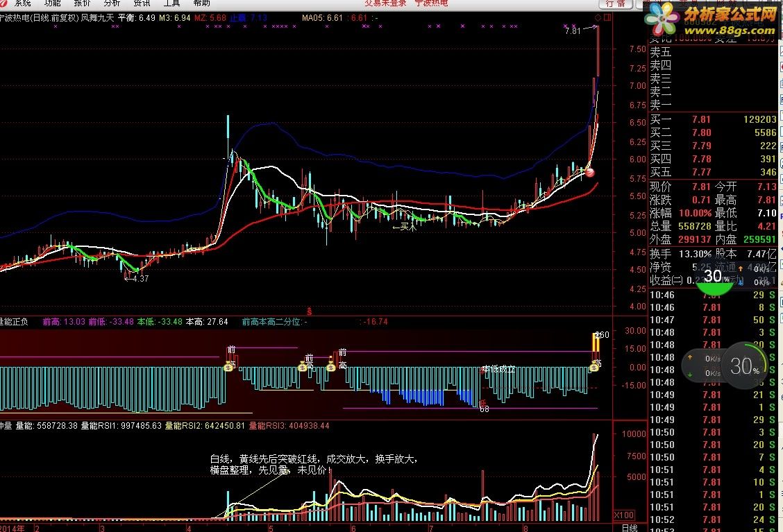Viewport: 783px width, 532px height.
Task: Click the MZ: 5.68 indicator value
Action: click(210, 18)
